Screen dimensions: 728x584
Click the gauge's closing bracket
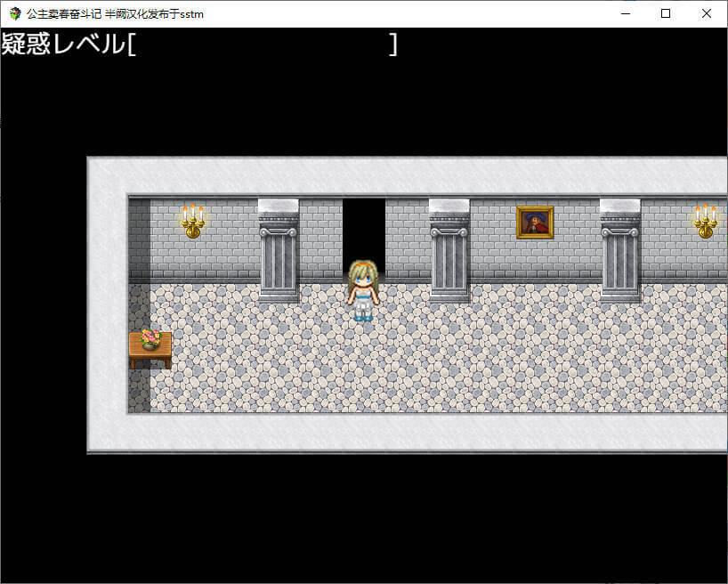pos(393,44)
